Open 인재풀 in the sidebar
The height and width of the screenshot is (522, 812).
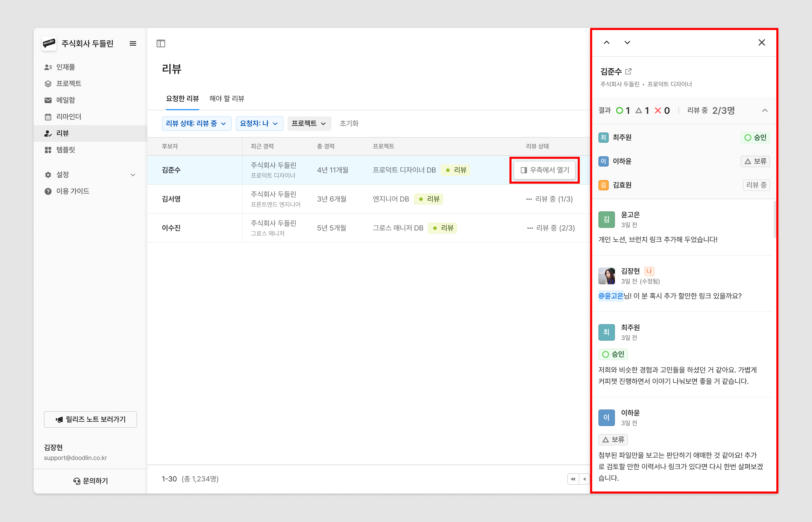tap(65, 67)
